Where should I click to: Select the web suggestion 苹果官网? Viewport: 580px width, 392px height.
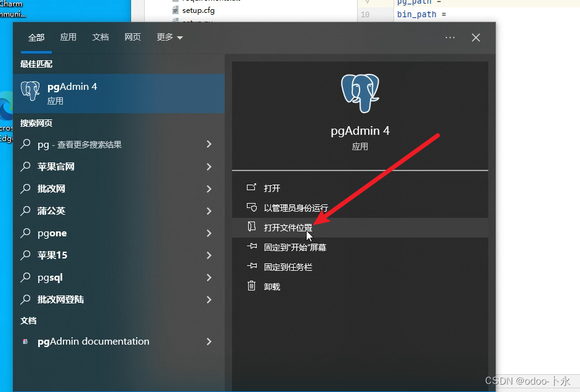(x=119, y=166)
